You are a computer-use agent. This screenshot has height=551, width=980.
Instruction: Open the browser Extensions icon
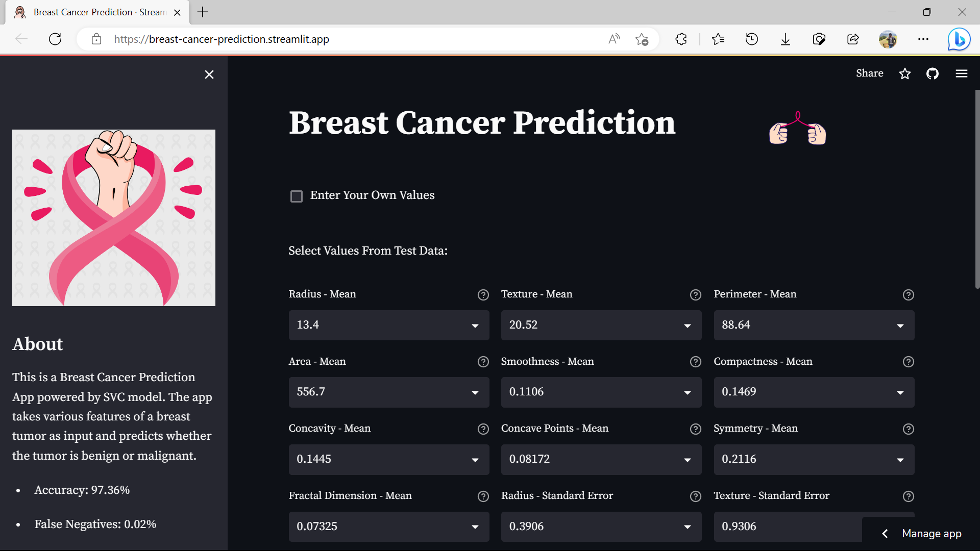(681, 39)
